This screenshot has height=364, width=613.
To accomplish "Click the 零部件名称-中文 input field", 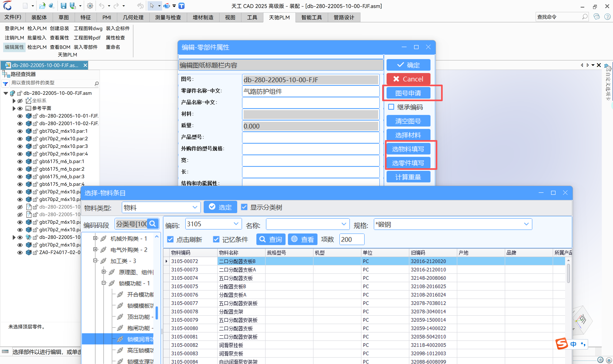I will click(311, 91).
